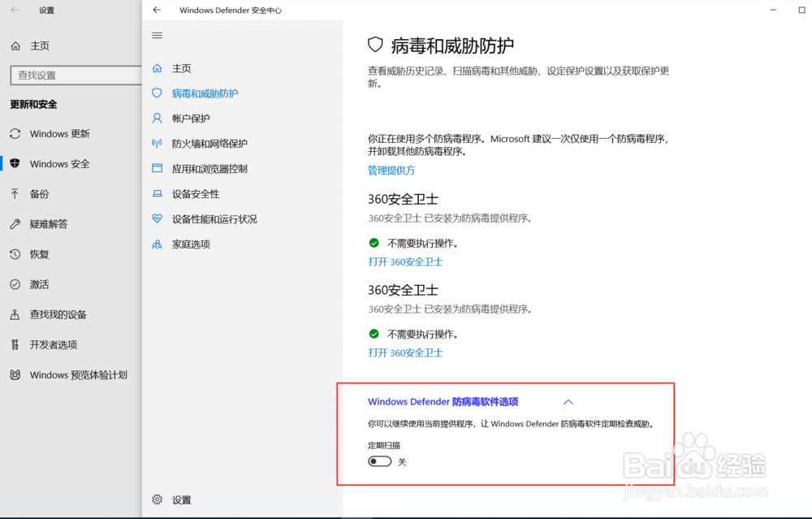Click the 恢复 history clock icon
The height and width of the screenshot is (519, 812).
15,254
